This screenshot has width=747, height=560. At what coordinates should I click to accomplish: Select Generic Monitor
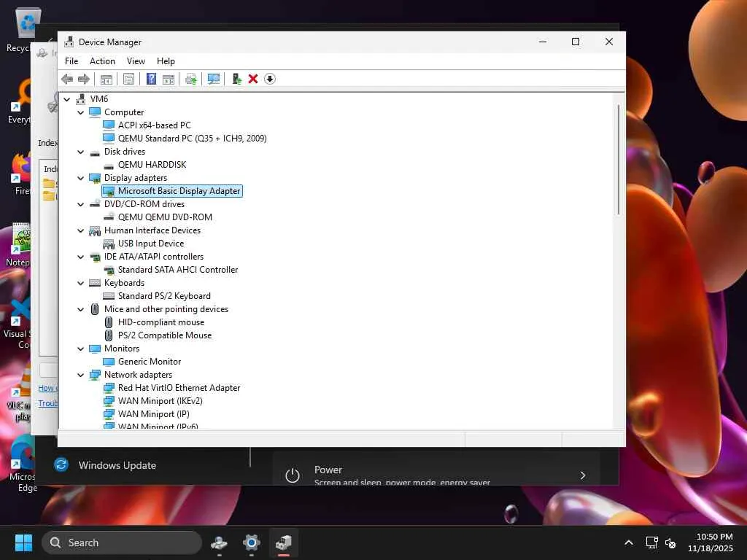149,362
